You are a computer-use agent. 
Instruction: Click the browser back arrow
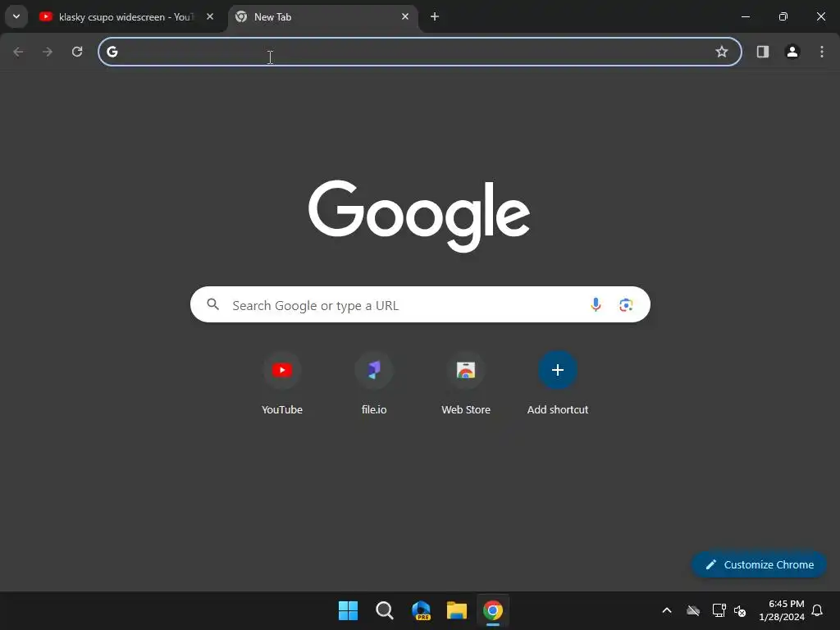(18, 52)
